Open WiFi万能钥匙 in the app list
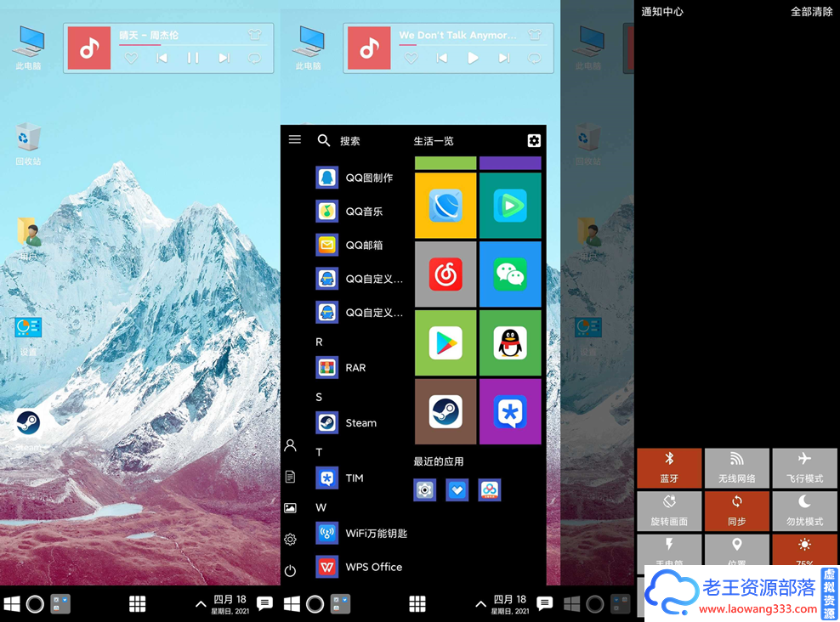The image size is (840, 622). click(x=361, y=533)
